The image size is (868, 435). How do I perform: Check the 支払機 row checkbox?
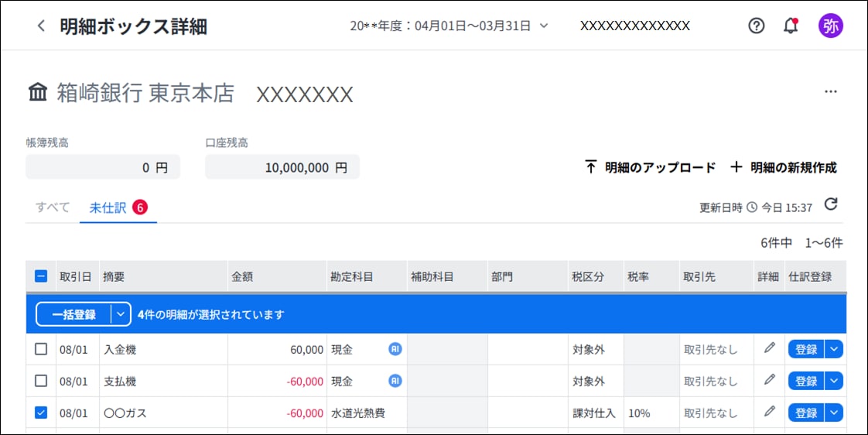[41, 381]
